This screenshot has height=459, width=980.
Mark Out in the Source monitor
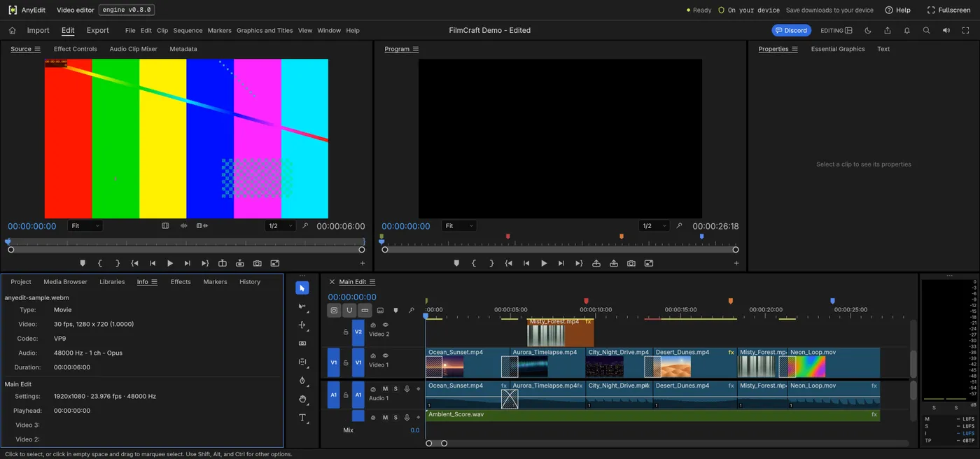(117, 263)
